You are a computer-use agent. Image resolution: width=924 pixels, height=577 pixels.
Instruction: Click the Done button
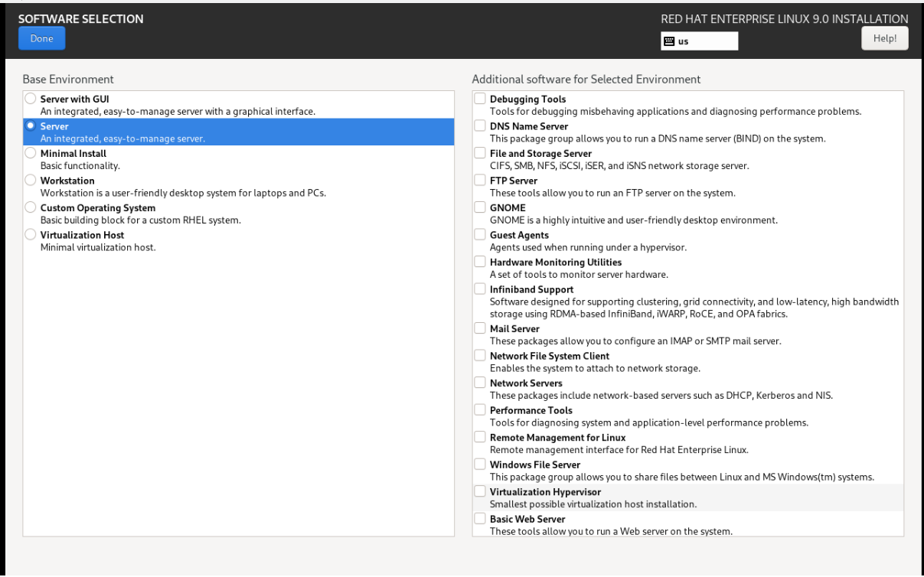[41, 38]
